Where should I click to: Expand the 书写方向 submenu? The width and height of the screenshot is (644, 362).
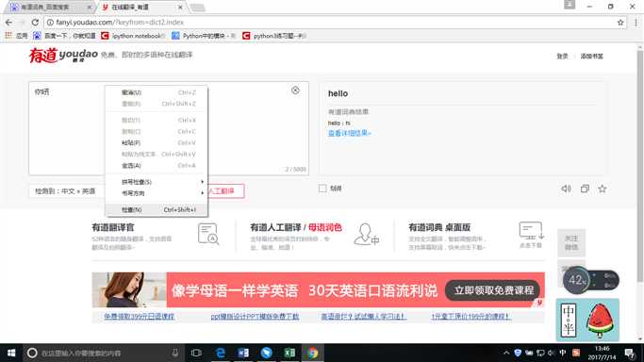157,193
